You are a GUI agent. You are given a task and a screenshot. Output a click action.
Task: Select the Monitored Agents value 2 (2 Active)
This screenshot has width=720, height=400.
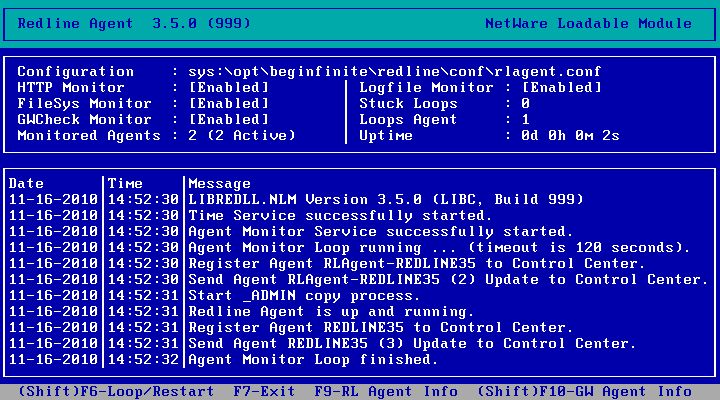[242, 136]
